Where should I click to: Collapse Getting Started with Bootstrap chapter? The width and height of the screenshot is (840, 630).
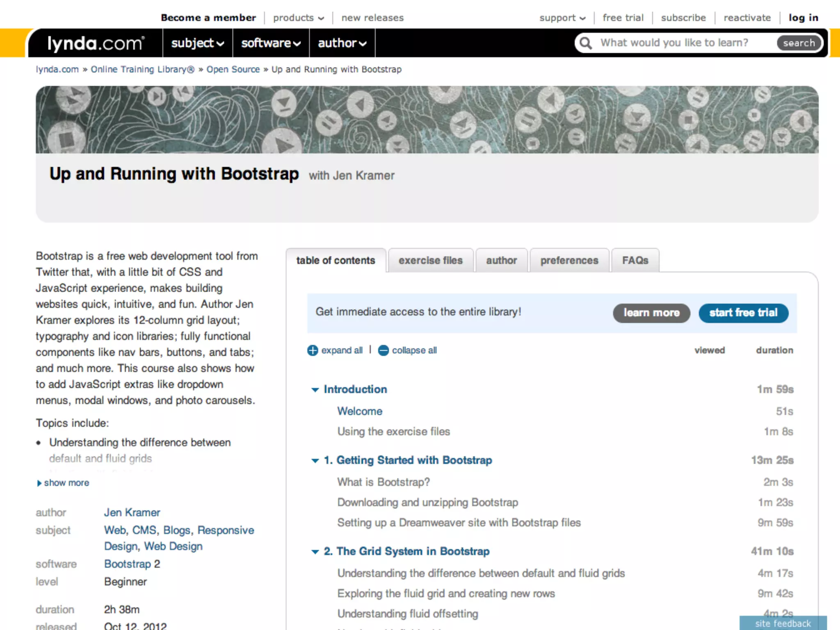tap(315, 461)
